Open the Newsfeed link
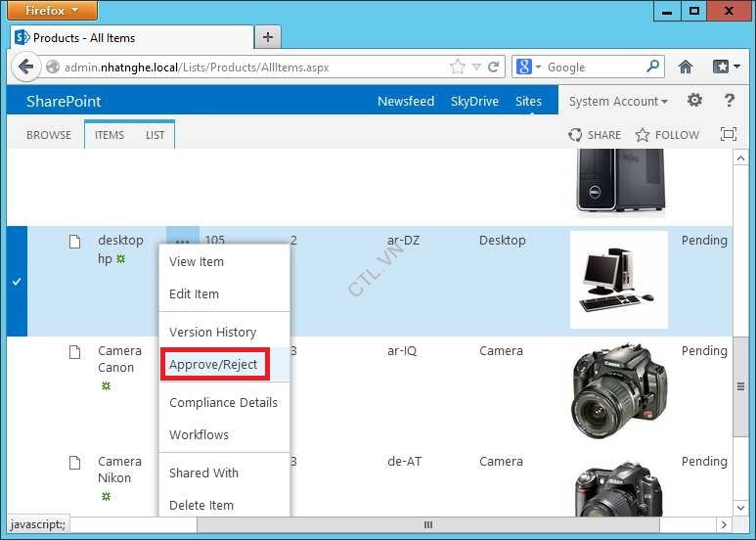The height and width of the screenshot is (540, 756). [405, 102]
